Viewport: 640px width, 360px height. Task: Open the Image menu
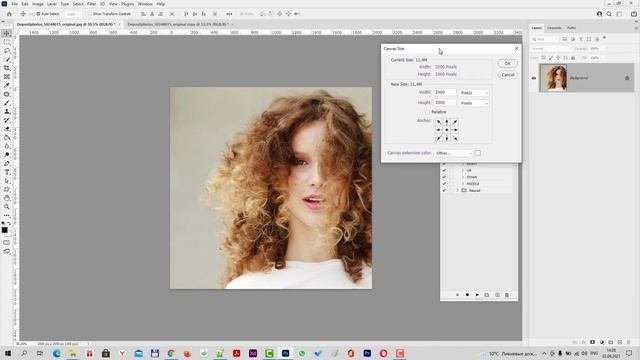coord(38,4)
